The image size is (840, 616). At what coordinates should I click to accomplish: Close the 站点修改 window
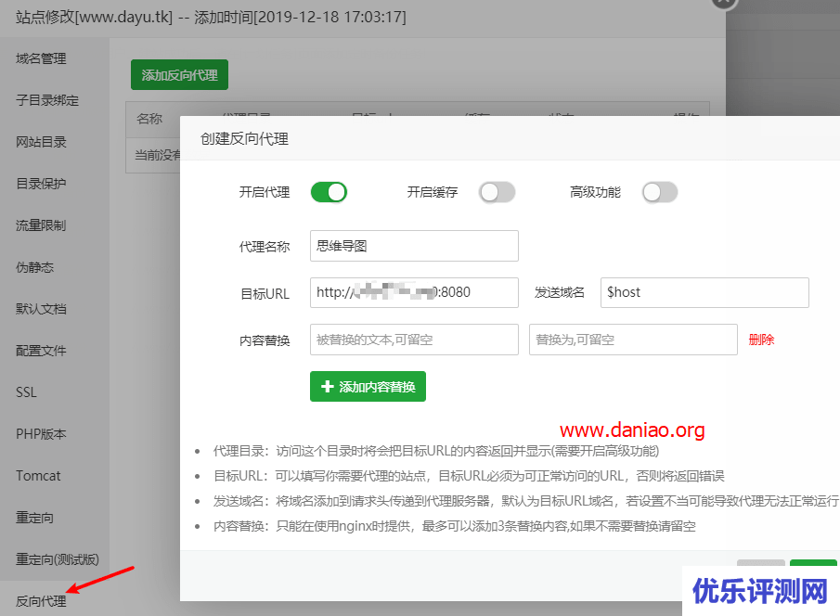pyautogui.click(x=724, y=3)
